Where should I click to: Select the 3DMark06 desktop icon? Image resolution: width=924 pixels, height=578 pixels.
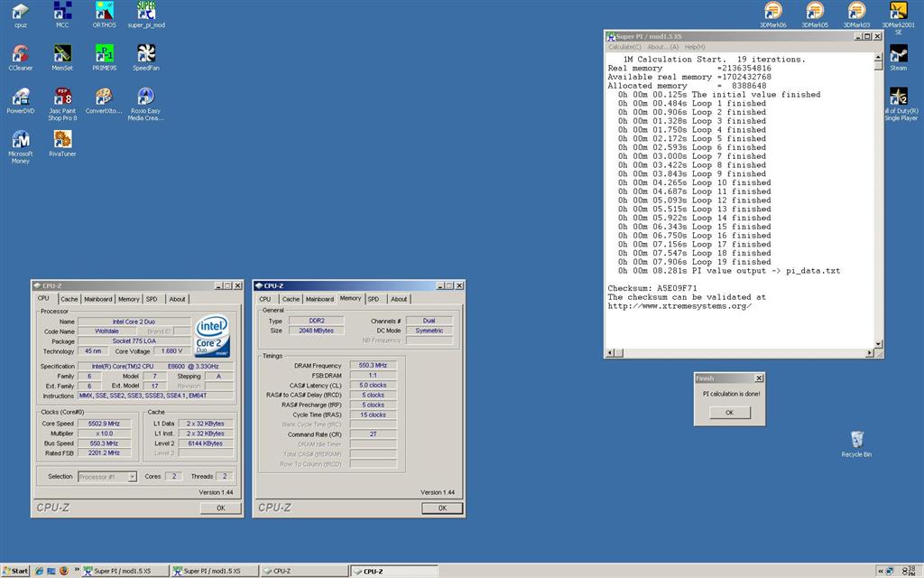click(x=773, y=14)
